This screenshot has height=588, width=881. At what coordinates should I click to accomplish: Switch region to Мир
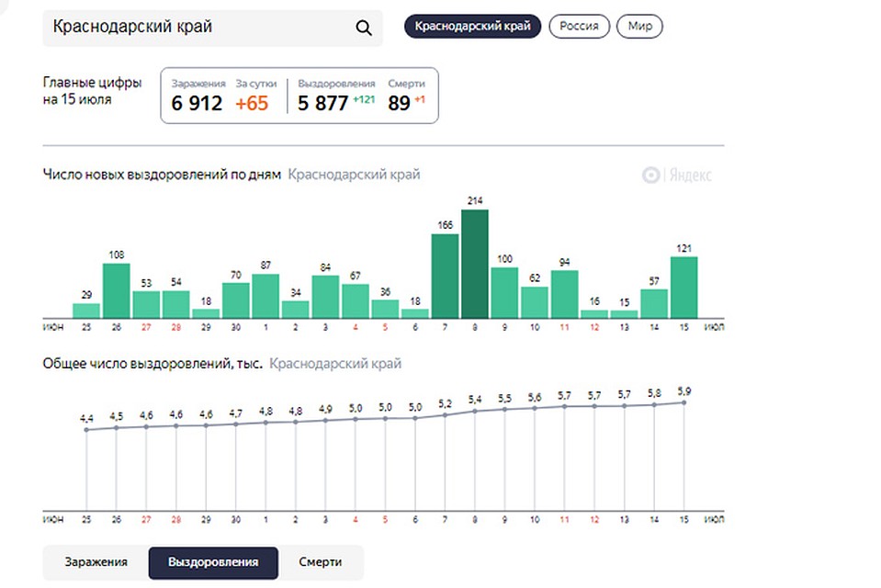pos(639,26)
